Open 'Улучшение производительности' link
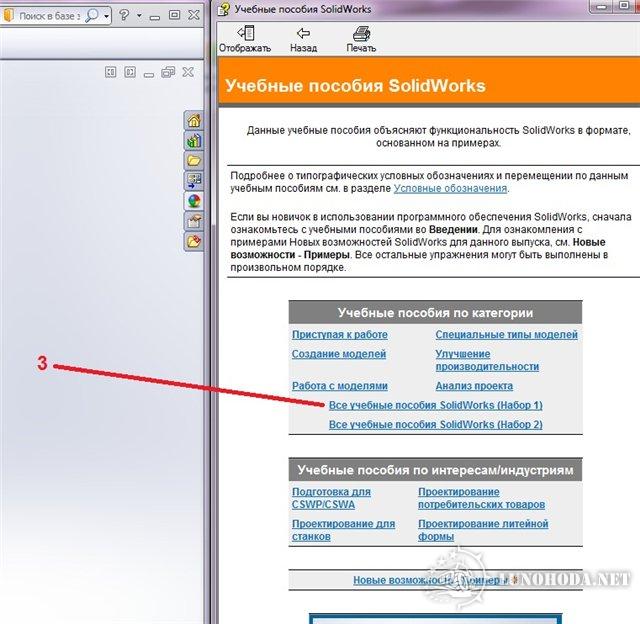 point(487,360)
